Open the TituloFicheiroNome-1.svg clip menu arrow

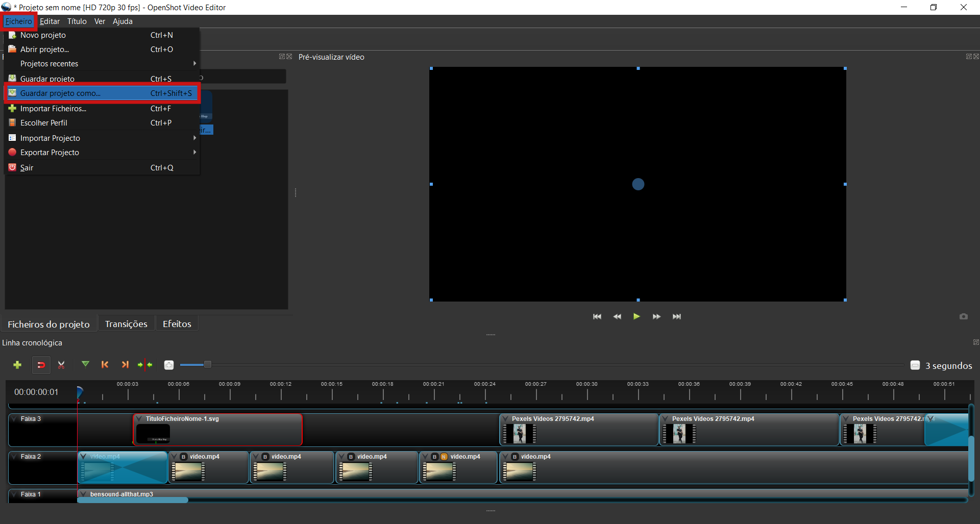[x=139, y=419]
